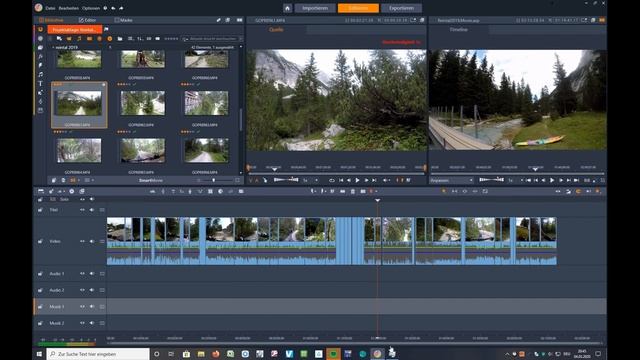
Task: Step one frame forward in source player
Action: tap(366, 180)
